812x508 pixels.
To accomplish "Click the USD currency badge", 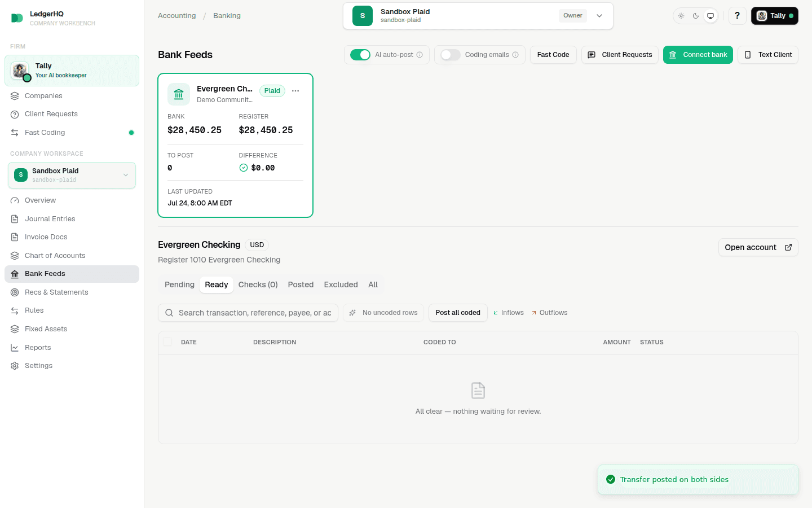I will (x=257, y=245).
